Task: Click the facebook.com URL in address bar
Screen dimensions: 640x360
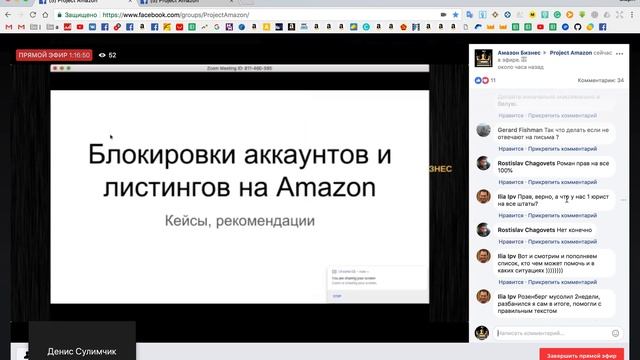Action: 176,15
